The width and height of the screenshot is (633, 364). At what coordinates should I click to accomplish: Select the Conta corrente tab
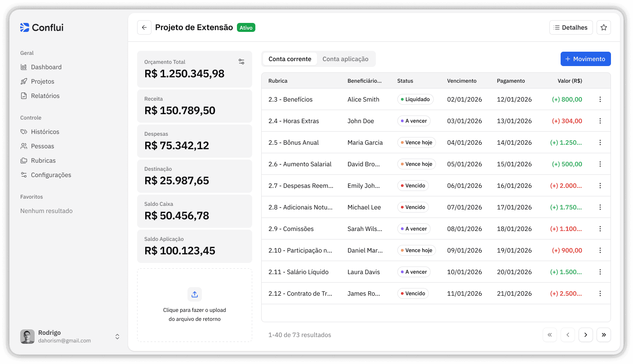(290, 59)
